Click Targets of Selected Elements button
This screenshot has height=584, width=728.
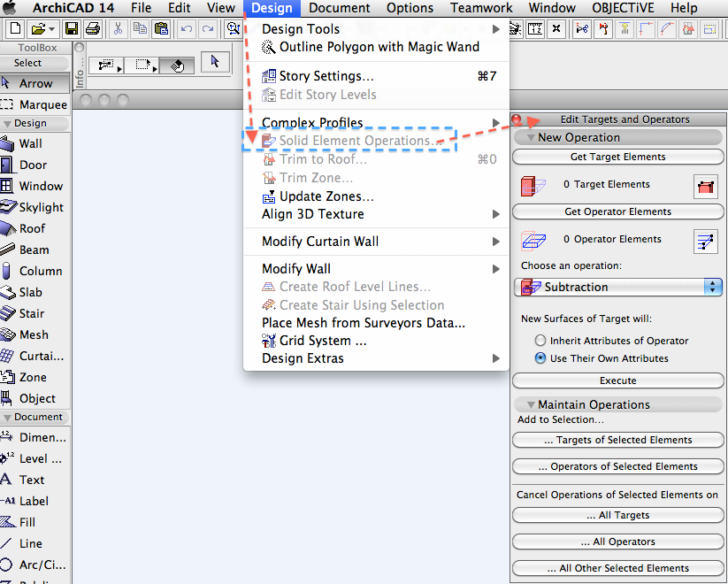pos(618,440)
